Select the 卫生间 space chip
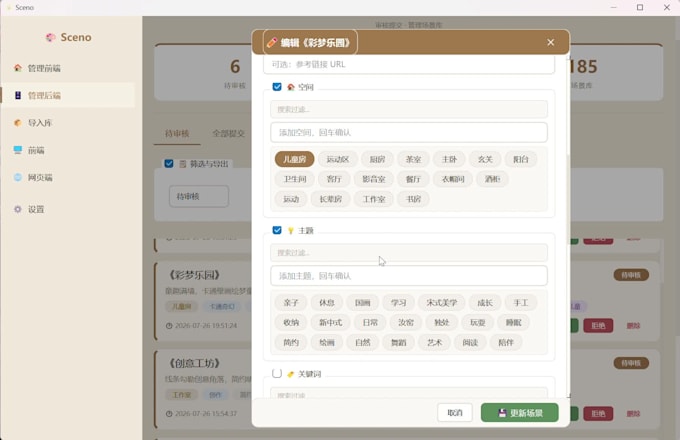This screenshot has width=680, height=440. pyautogui.click(x=295, y=179)
